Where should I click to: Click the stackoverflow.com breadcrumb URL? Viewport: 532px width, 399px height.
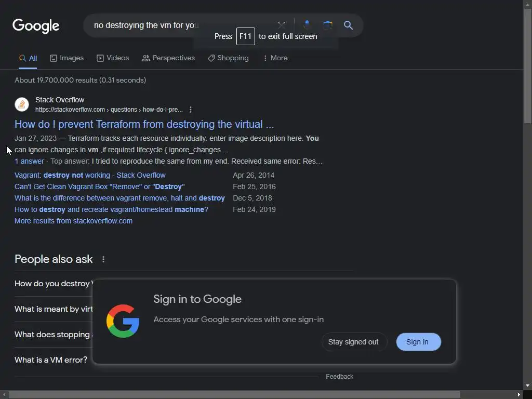109,110
